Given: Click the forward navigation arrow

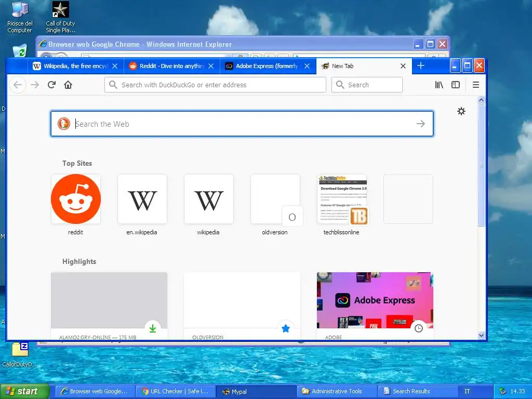Looking at the screenshot, I should (x=35, y=85).
